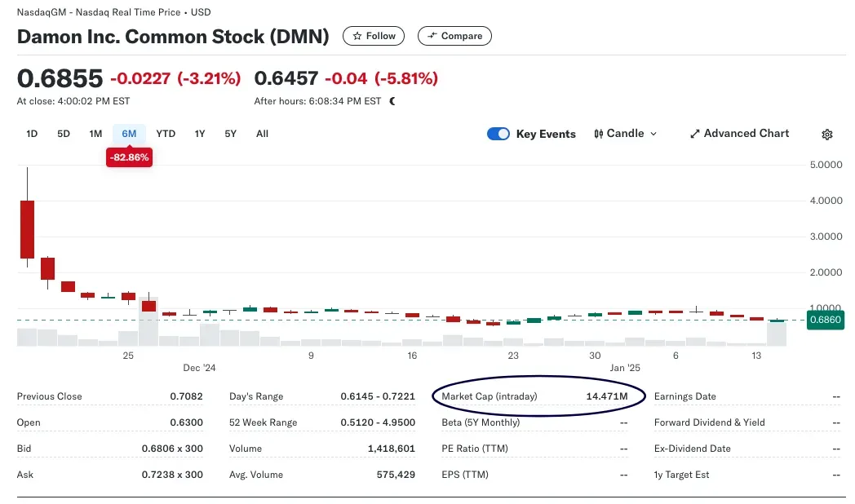
Task: Open the Advanced Chart view
Action: click(x=739, y=134)
